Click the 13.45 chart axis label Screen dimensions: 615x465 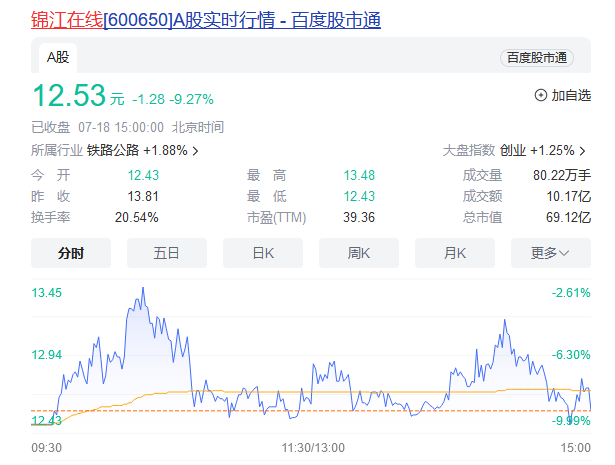coord(47,293)
